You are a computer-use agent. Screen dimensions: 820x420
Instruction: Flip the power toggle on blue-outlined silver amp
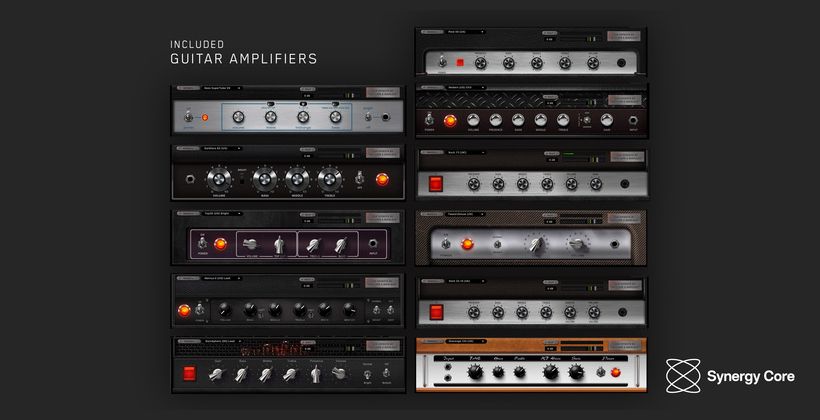[188, 117]
